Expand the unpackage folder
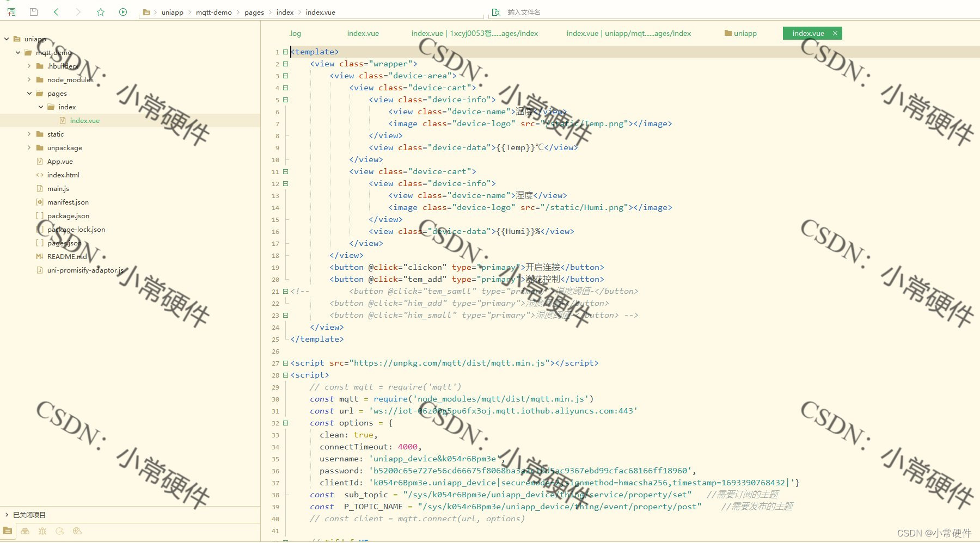Viewport: 980px width, 543px height. [29, 147]
